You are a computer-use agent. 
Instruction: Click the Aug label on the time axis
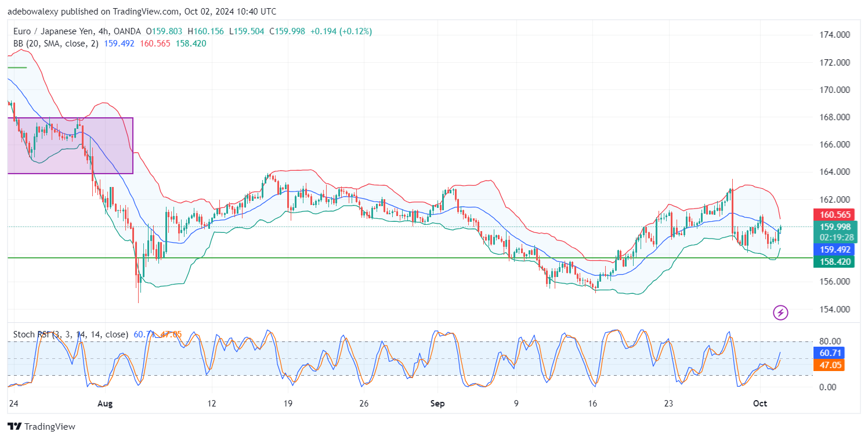(x=104, y=403)
